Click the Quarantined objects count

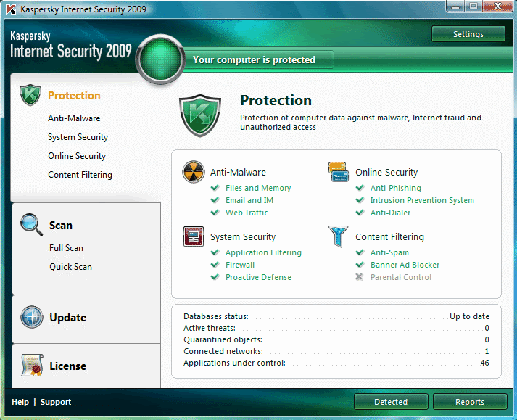click(x=487, y=339)
